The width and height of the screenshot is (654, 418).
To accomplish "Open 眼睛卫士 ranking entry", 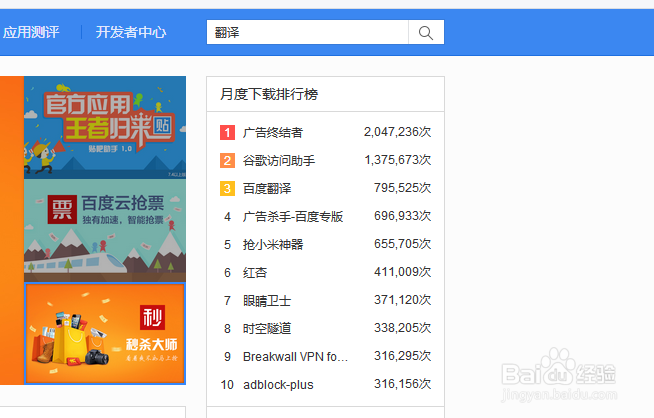I will click(x=267, y=301).
